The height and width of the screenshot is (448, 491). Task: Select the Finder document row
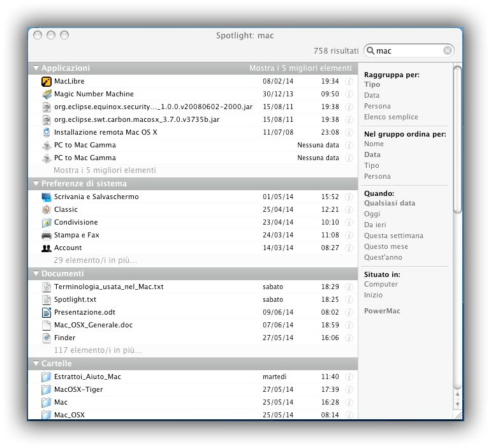(x=193, y=338)
